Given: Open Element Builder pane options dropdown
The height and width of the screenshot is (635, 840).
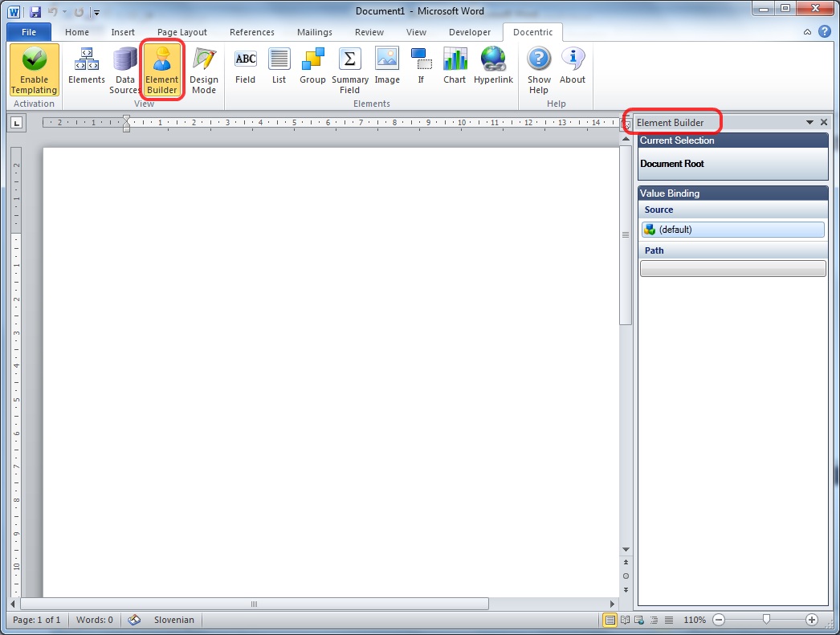Looking at the screenshot, I should tap(809, 123).
